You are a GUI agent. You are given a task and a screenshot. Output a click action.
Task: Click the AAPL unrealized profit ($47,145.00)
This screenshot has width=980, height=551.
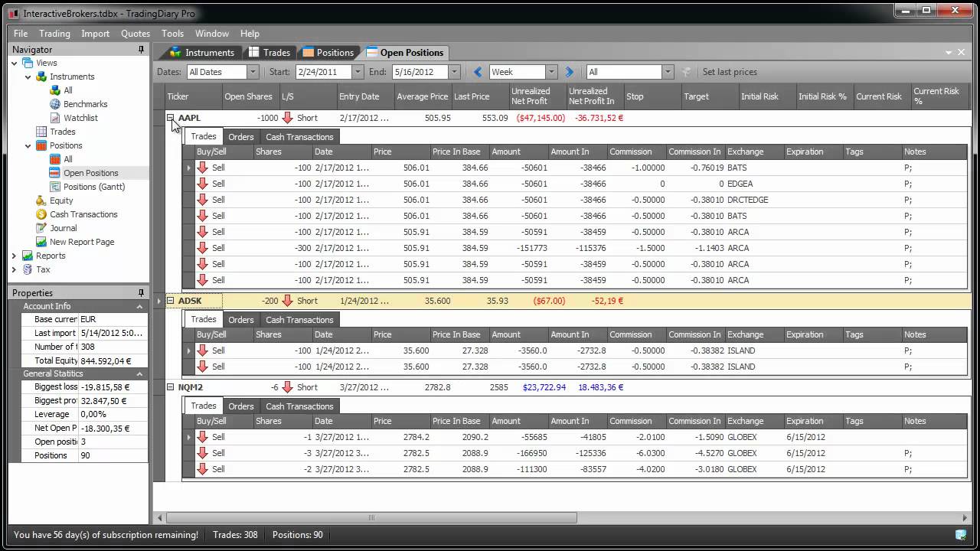click(x=541, y=118)
